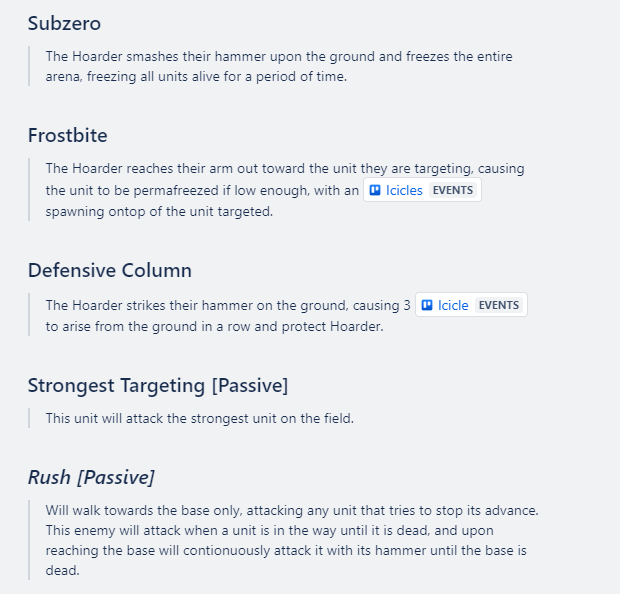The width and height of the screenshot is (620, 594).
Task: Click the quote bar beside Subzero description
Action: [x=29, y=66]
